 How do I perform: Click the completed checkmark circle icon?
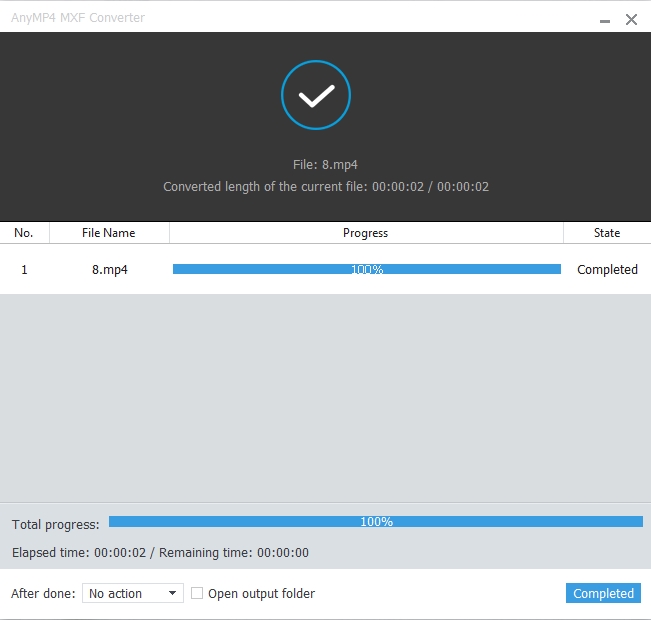(316, 95)
